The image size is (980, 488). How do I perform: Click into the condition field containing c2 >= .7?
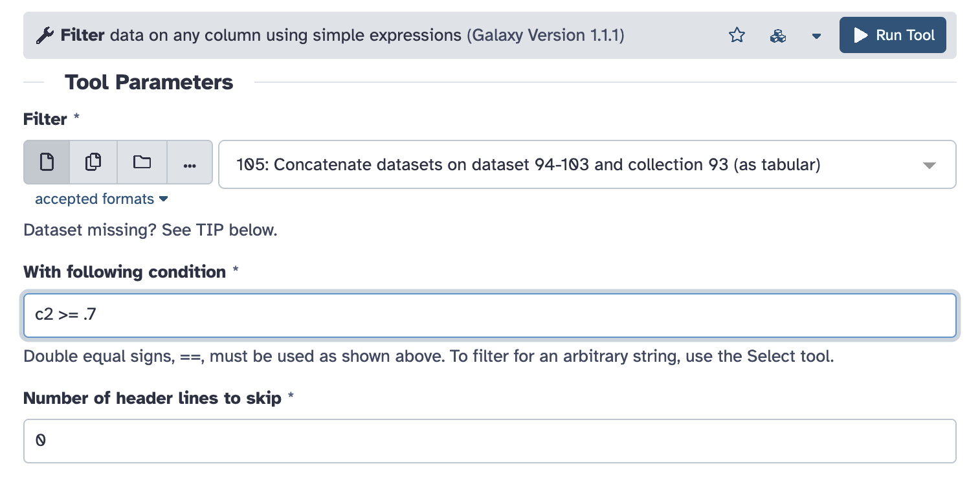(489, 315)
